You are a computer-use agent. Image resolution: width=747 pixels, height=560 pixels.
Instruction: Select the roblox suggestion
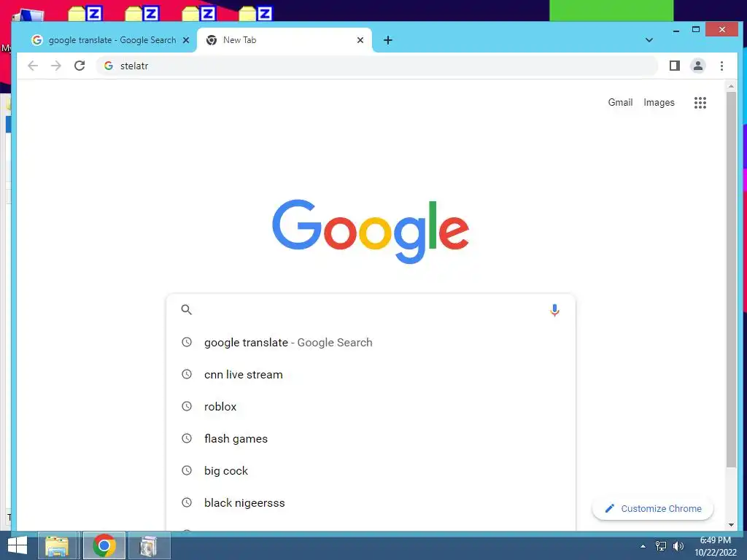pyautogui.click(x=371, y=406)
